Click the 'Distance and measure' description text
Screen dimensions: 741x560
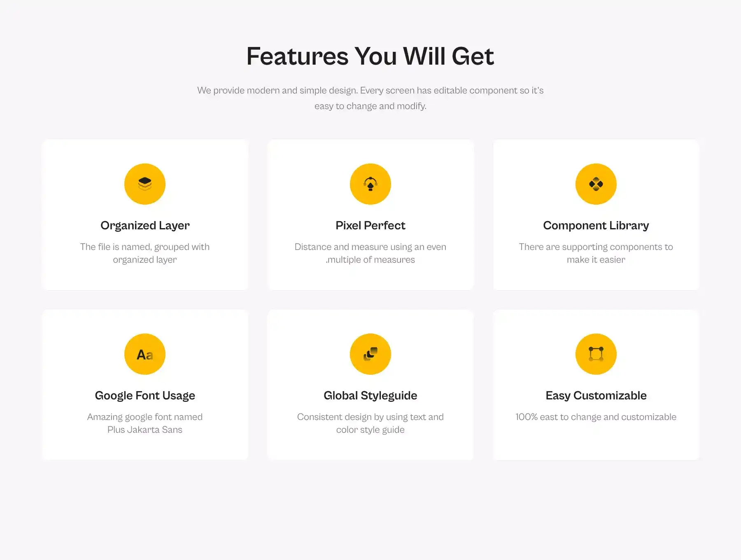click(x=370, y=253)
